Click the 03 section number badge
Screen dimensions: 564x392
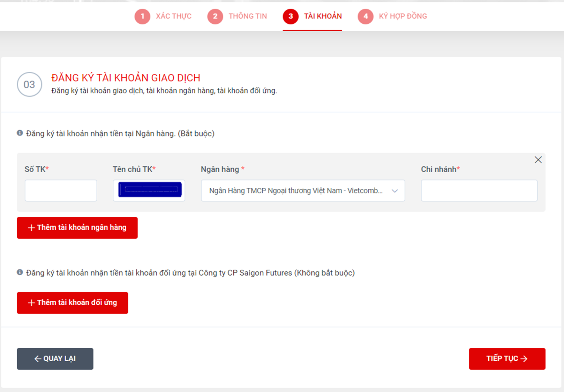click(x=29, y=84)
